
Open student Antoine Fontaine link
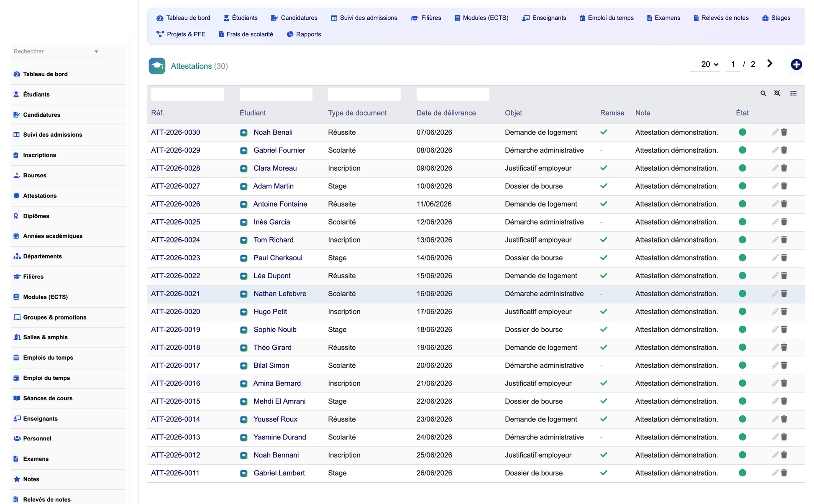pos(280,204)
